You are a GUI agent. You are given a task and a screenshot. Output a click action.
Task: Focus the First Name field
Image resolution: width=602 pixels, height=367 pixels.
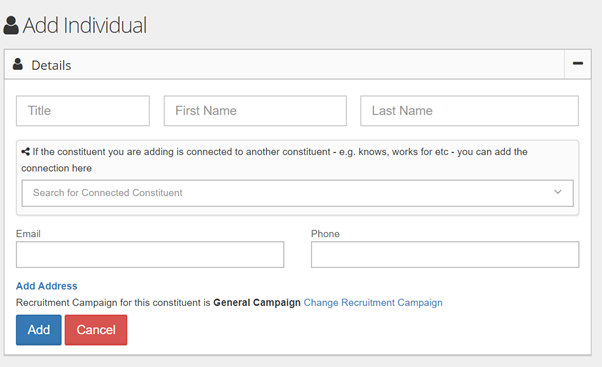tap(255, 111)
